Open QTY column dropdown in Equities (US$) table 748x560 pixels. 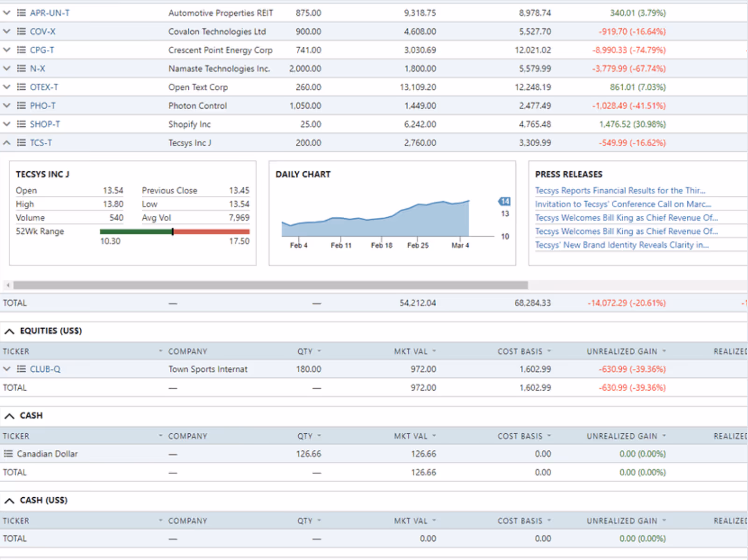tap(319, 351)
